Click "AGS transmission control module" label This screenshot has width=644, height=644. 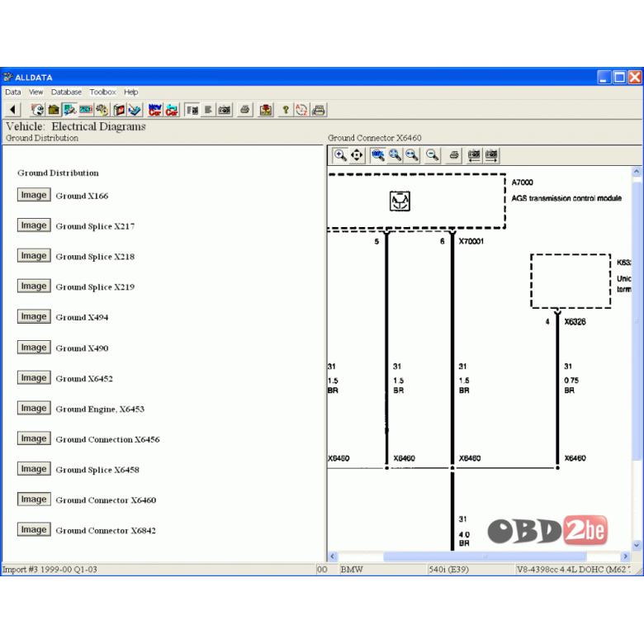click(566, 198)
